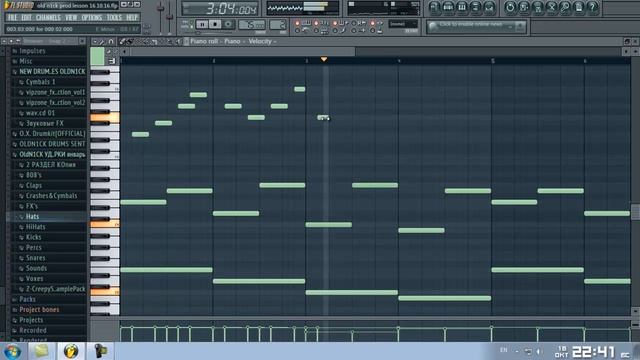Toggle the recording countdown 3-2-1 LED

tap(316, 23)
